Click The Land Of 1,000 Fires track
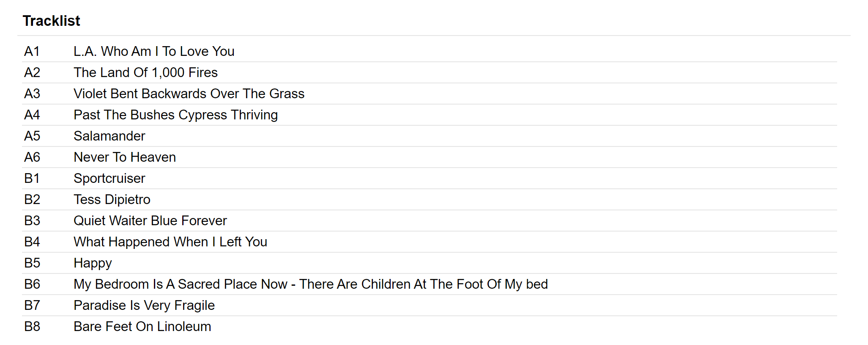Viewport: 868px width, 345px height. point(145,72)
